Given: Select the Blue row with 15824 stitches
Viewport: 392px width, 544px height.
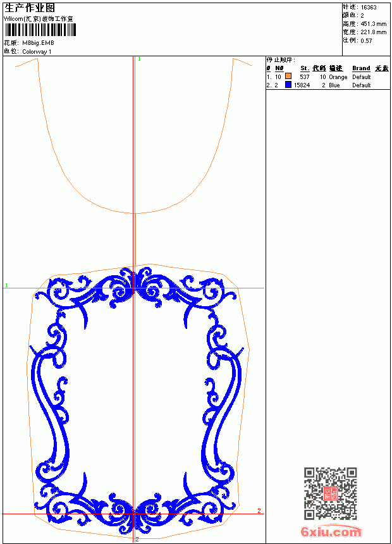Looking at the screenshot, I should click(x=328, y=85).
